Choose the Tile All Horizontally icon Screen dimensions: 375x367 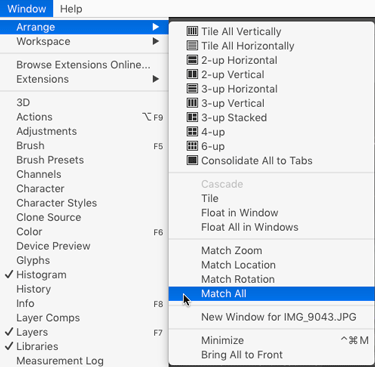pos(192,46)
